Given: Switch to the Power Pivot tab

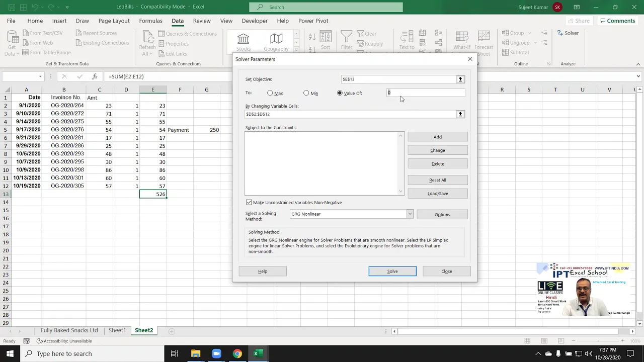Looking at the screenshot, I should click(313, 21).
